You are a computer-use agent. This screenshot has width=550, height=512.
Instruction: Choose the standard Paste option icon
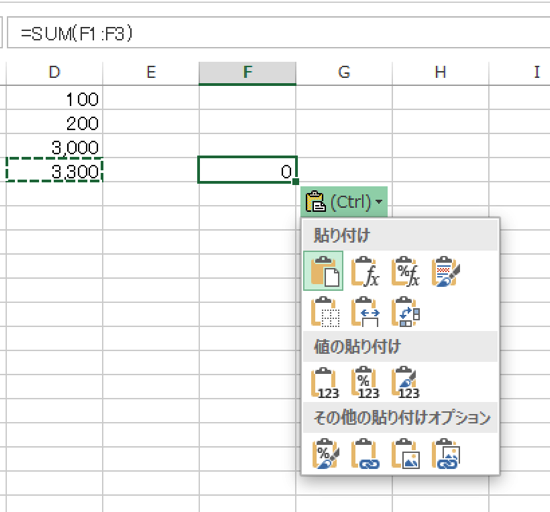[323, 271]
